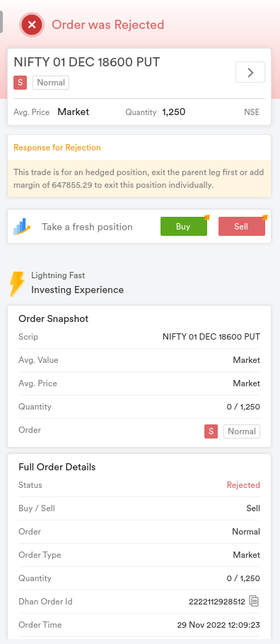
Task: Click the red Sell button
Action: coord(241,227)
